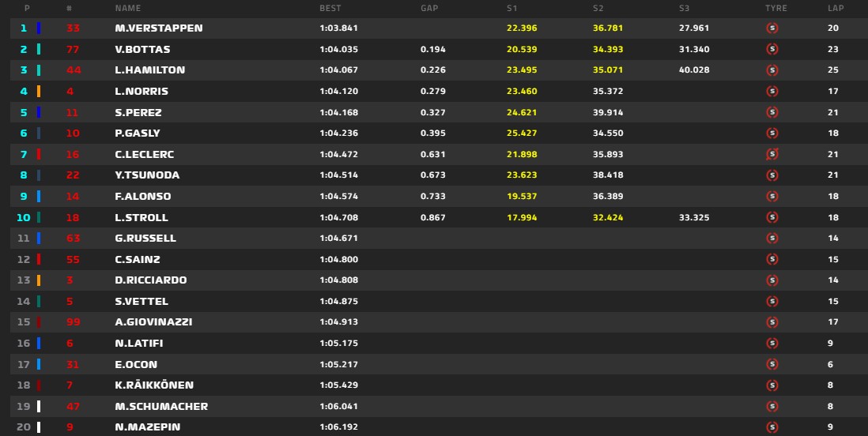Select Hamilton's soft tyre indicator
This screenshot has height=436, width=868.
pyautogui.click(x=772, y=70)
